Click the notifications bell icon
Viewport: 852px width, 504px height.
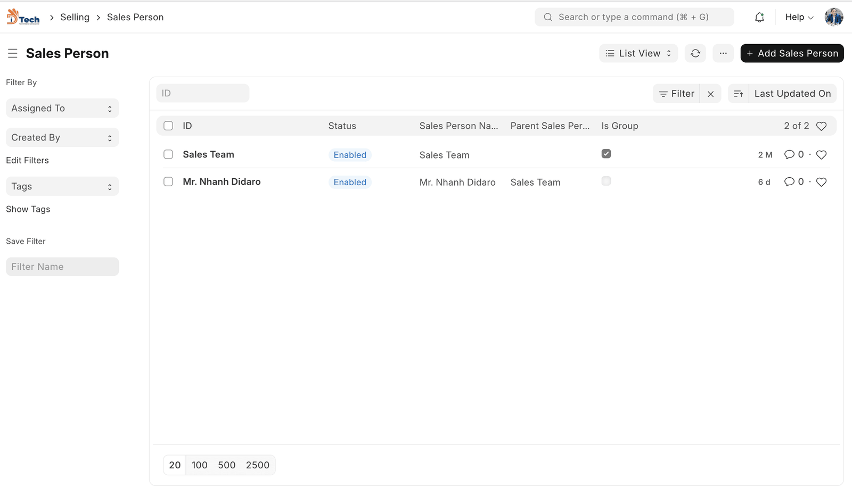[759, 17]
